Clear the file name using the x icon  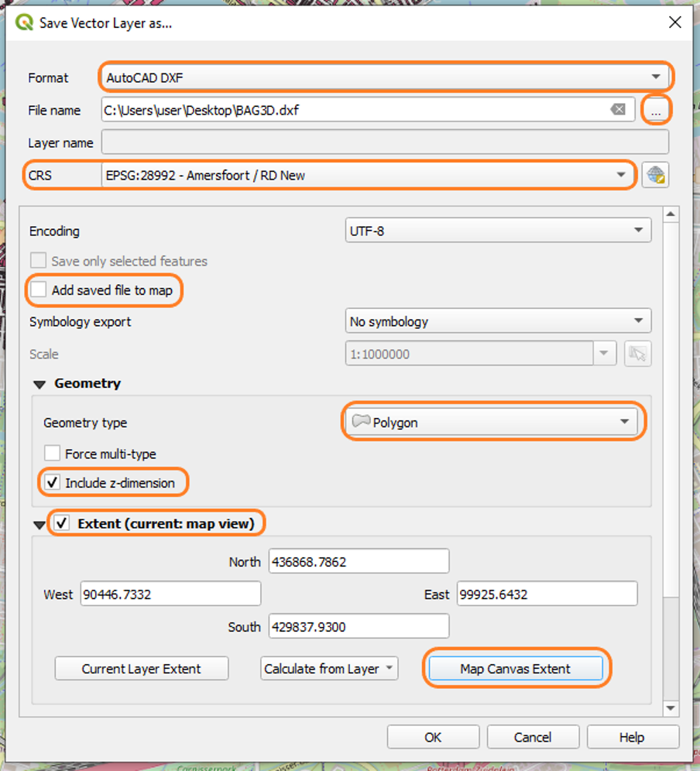[619, 110]
